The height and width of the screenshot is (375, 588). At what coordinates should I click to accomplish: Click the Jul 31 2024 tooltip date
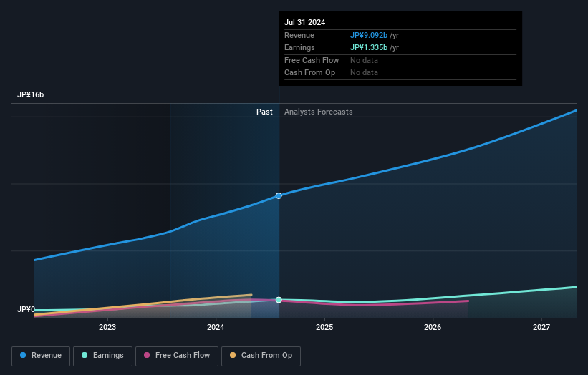(x=305, y=22)
